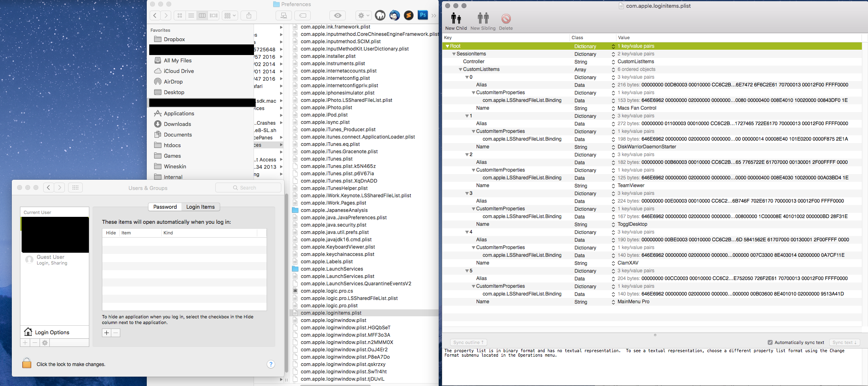Open user actions gear below user list
The height and width of the screenshot is (386, 868).
tap(45, 343)
